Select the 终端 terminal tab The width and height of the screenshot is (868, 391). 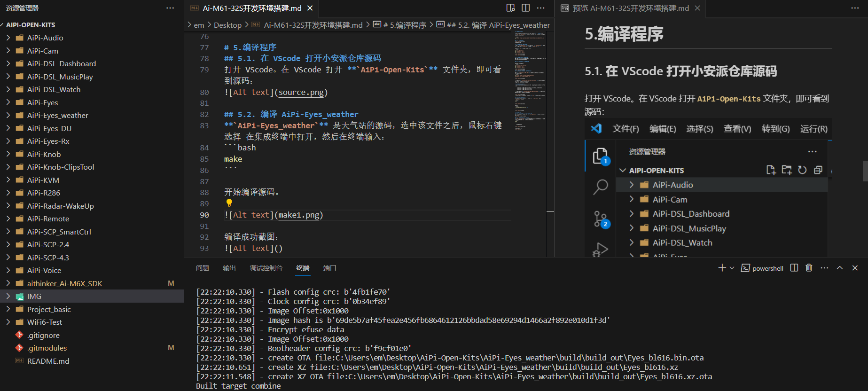point(303,268)
